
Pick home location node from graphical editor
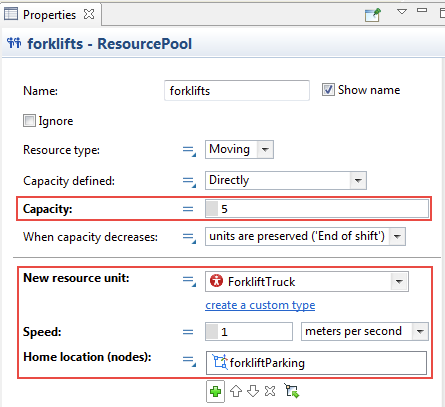(x=292, y=391)
